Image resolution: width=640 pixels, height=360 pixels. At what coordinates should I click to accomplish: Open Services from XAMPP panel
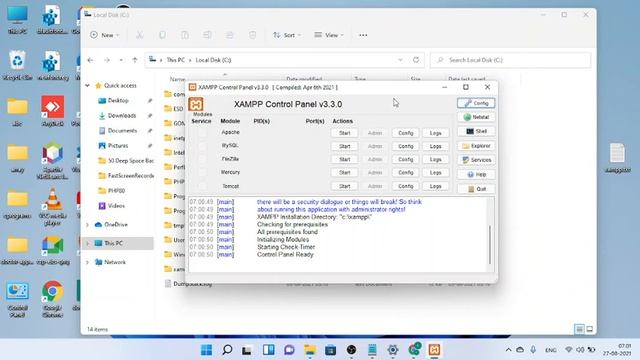click(x=476, y=160)
